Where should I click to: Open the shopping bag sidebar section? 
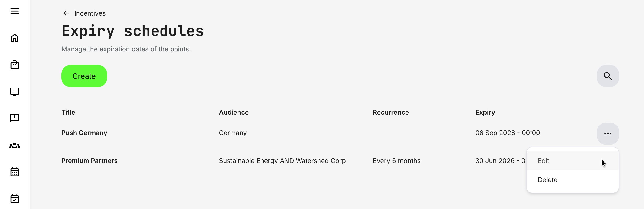(14, 64)
